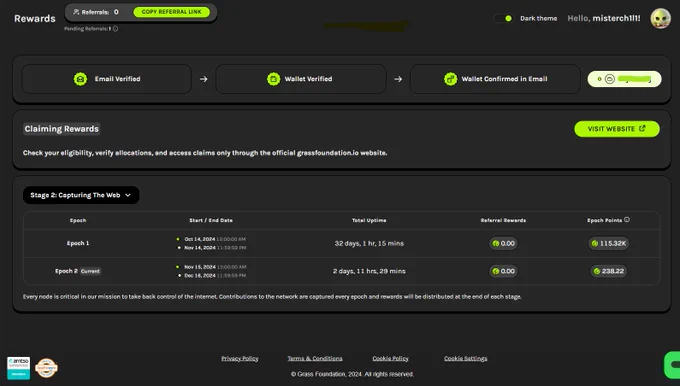Screen dimensions: 680x386
Task: Click the Wallet Verified badge icon
Action: point(273,79)
